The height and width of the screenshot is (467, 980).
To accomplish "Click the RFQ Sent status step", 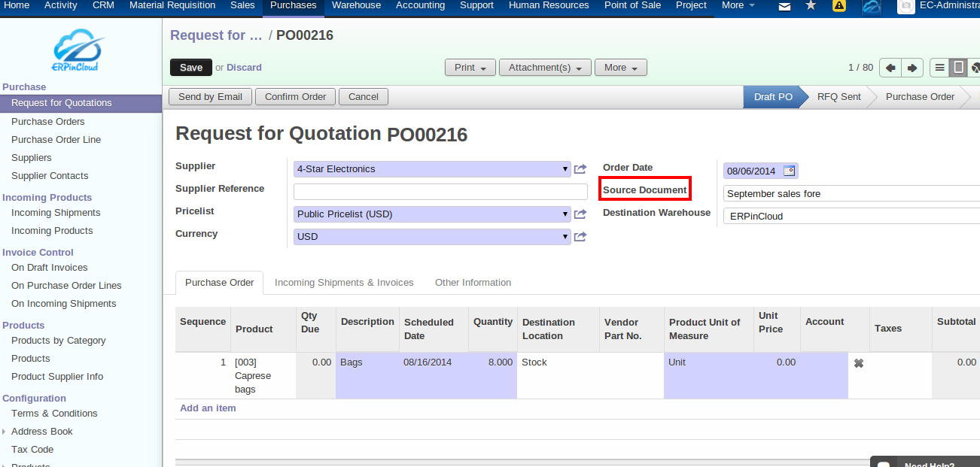I will [839, 97].
